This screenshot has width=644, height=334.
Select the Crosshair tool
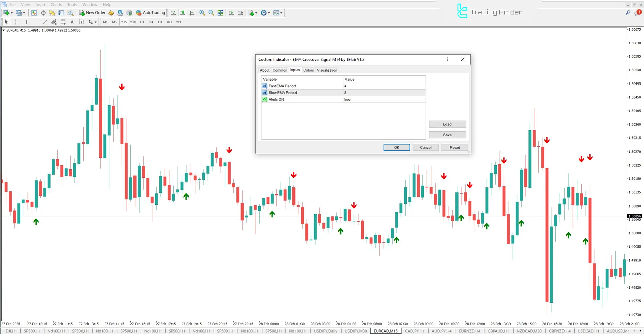point(16,22)
